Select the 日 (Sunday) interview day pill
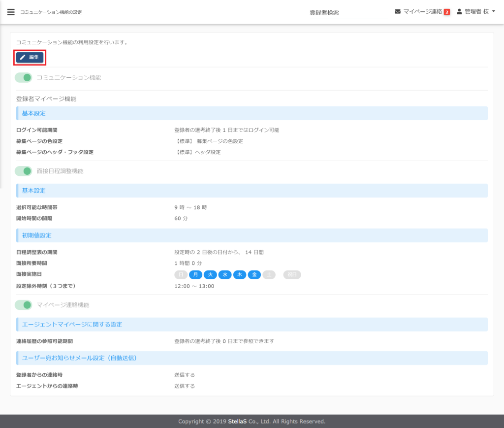Image resolution: width=504 pixels, height=428 pixels. pos(181,275)
